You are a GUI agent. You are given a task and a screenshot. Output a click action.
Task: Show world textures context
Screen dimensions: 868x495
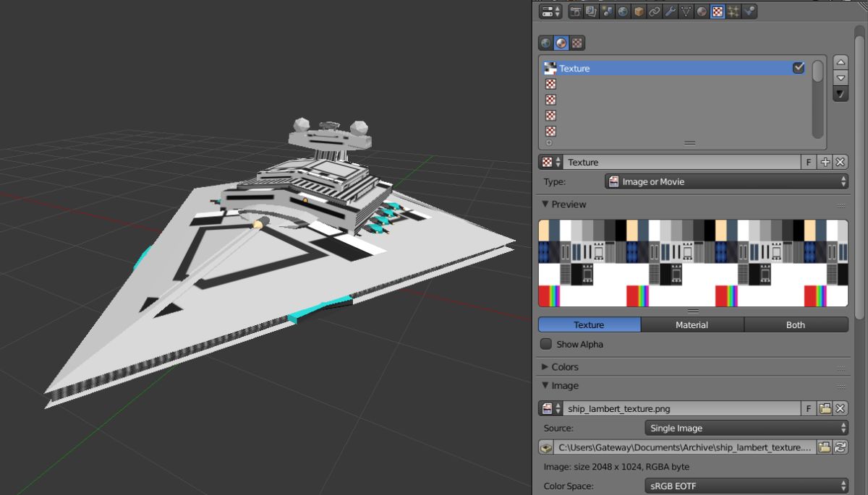[546, 43]
